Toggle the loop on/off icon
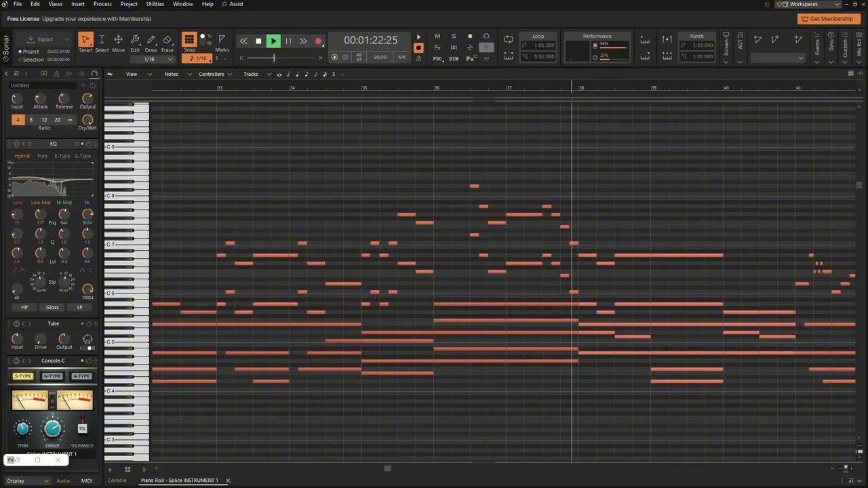This screenshot has height=488, width=868. coord(509,39)
